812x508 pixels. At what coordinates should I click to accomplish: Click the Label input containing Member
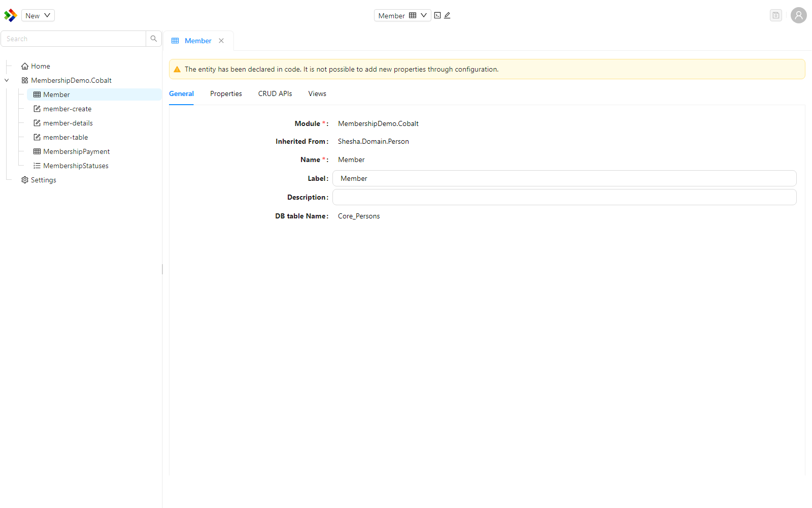[564, 178]
